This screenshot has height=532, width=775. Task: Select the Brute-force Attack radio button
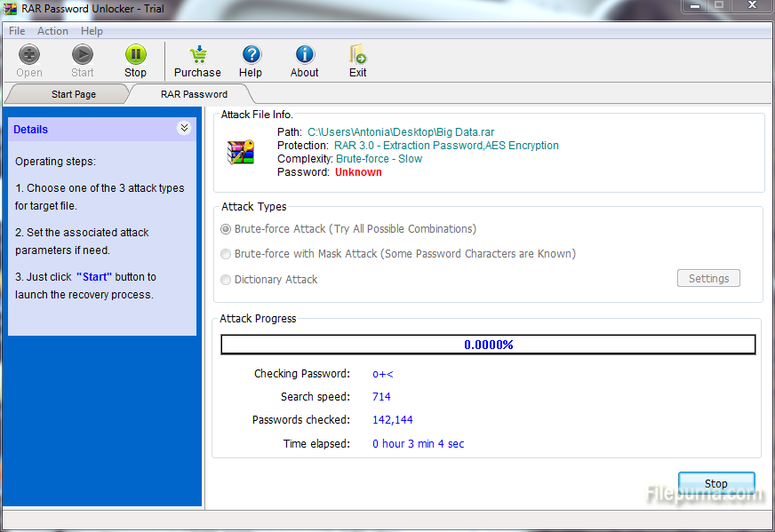click(226, 229)
